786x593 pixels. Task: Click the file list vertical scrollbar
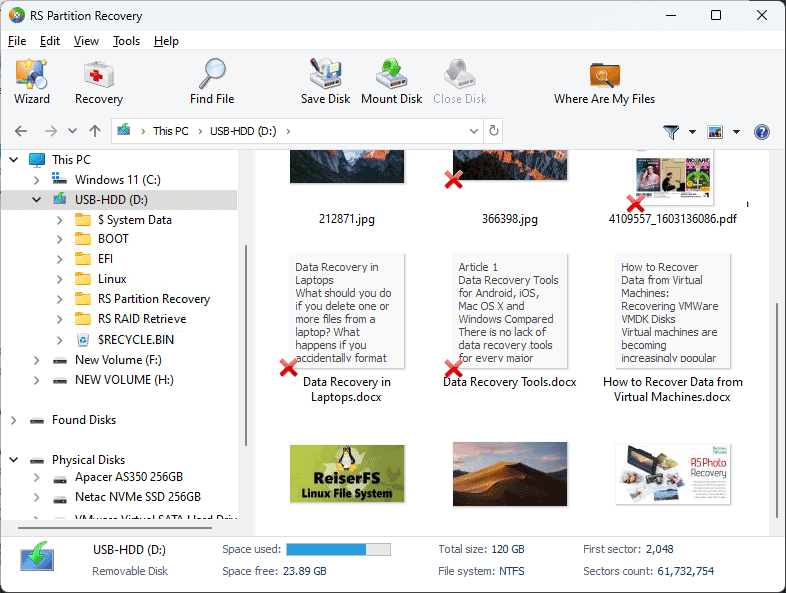pyautogui.click(x=777, y=411)
